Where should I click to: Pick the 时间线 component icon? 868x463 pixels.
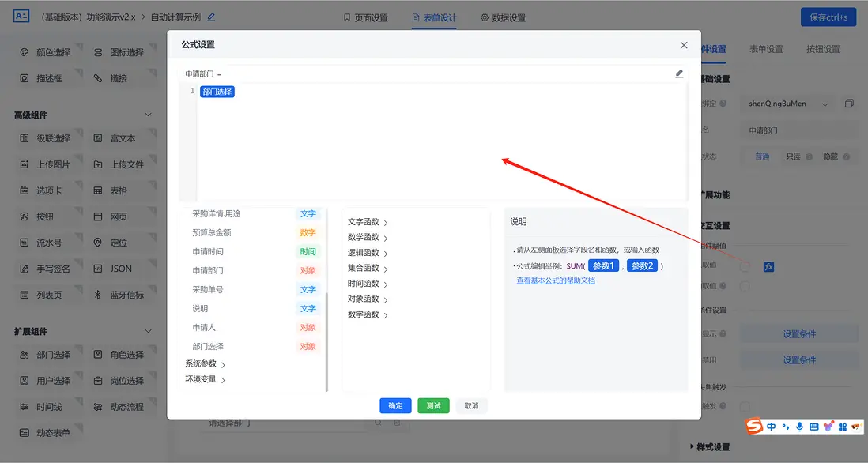coord(24,407)
